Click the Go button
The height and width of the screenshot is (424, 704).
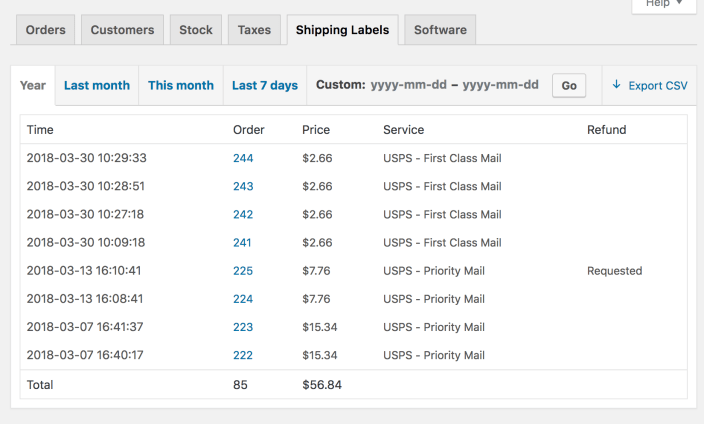click(569, 85)
